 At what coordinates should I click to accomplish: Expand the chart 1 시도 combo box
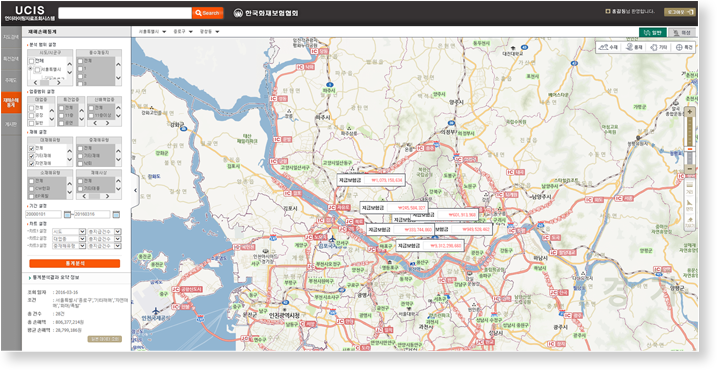[x=69, y=231]
